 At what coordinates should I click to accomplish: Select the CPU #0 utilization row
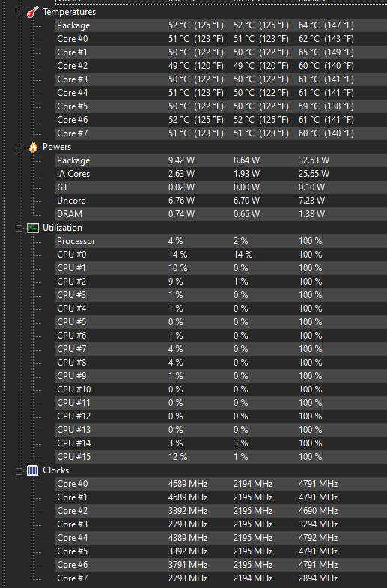[x=221, y=255]
